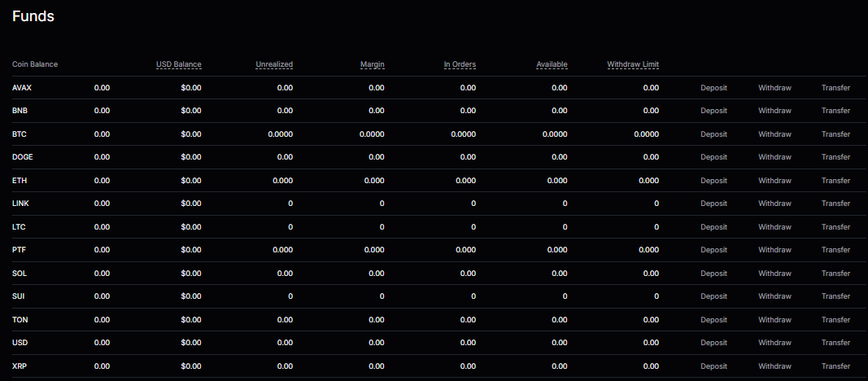Transfer funds from the SUI row
The height and width of the screenshot is (381, 868).
835,296
